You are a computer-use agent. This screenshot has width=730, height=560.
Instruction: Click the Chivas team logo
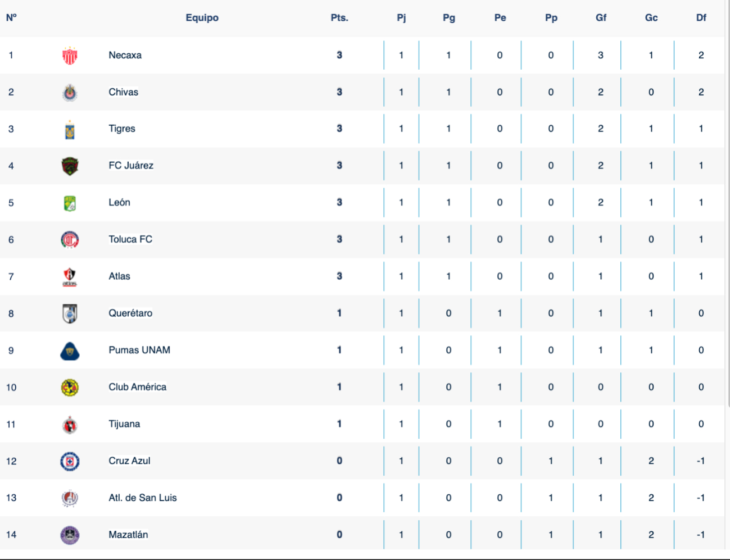coord(70,93)
